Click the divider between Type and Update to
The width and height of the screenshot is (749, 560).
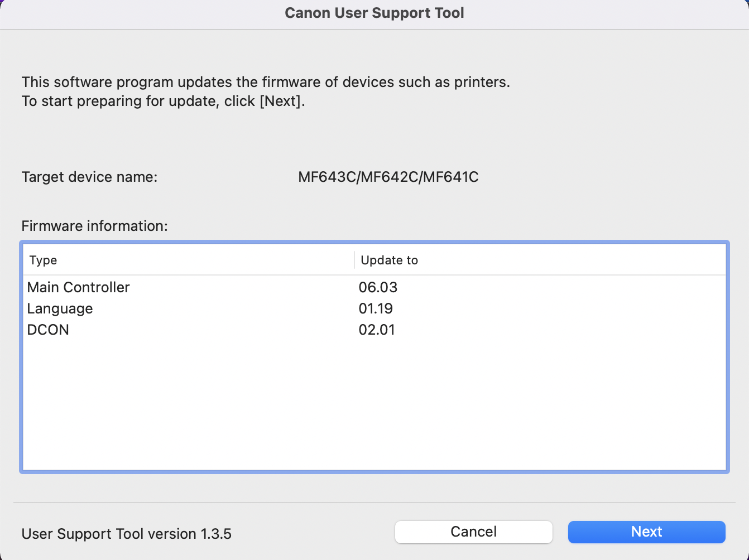coord(354,260)
